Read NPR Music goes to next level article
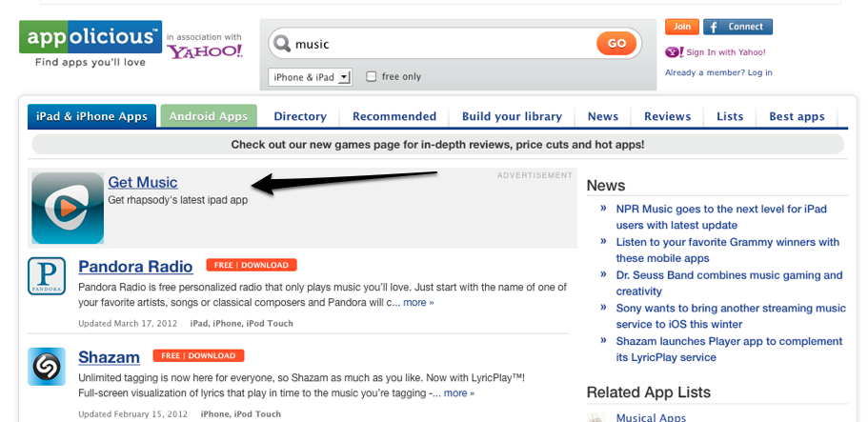Image resolution: width=868 pixels, height=422 pixels. [x=721, y=217]
